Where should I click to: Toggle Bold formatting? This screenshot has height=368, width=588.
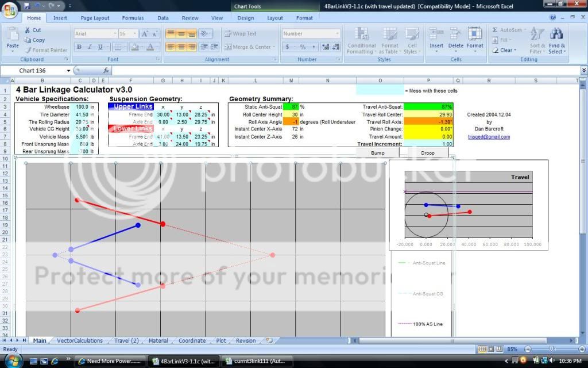[79, 47]
